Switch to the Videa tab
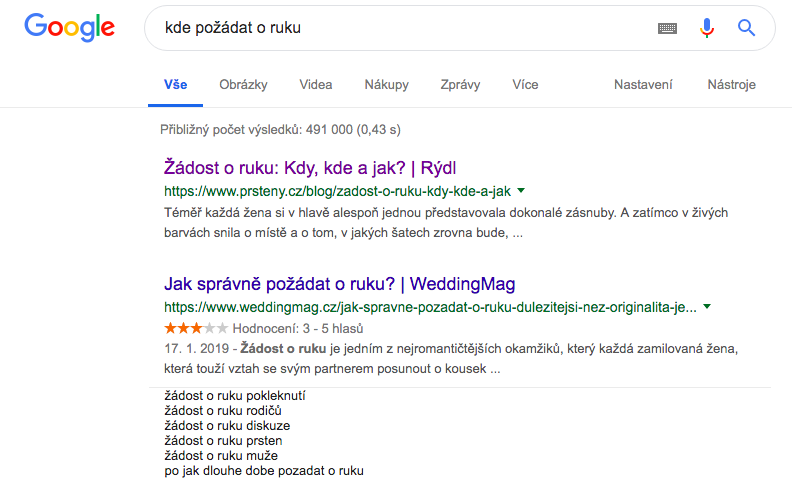Image resolution: width=792 pixels, height=498 pixels. 316,84
